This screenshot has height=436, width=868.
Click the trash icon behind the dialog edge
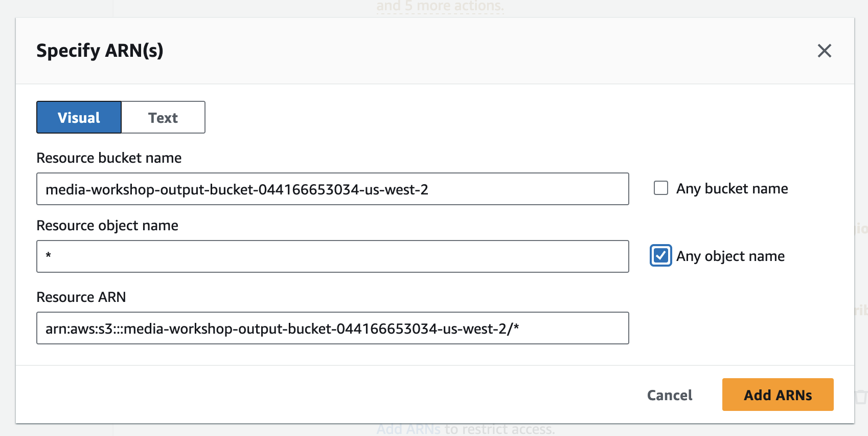point(861,397)
